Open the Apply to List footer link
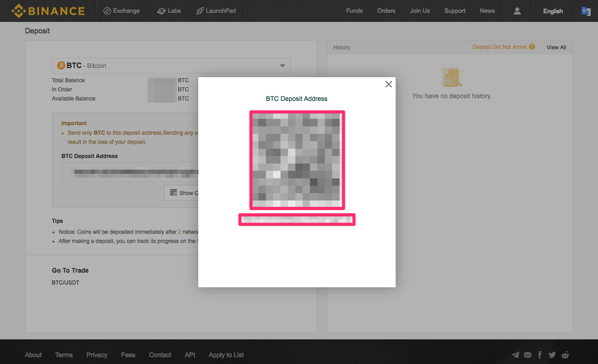 click(x=226, y=355)
